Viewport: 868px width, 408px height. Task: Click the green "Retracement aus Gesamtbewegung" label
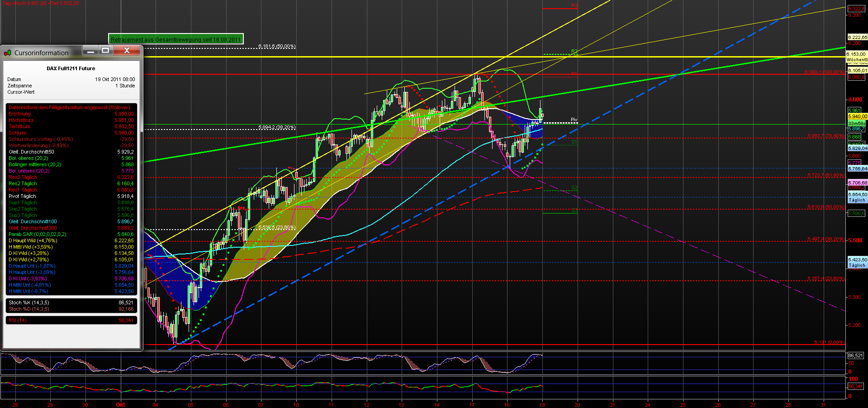pos(176,39)
